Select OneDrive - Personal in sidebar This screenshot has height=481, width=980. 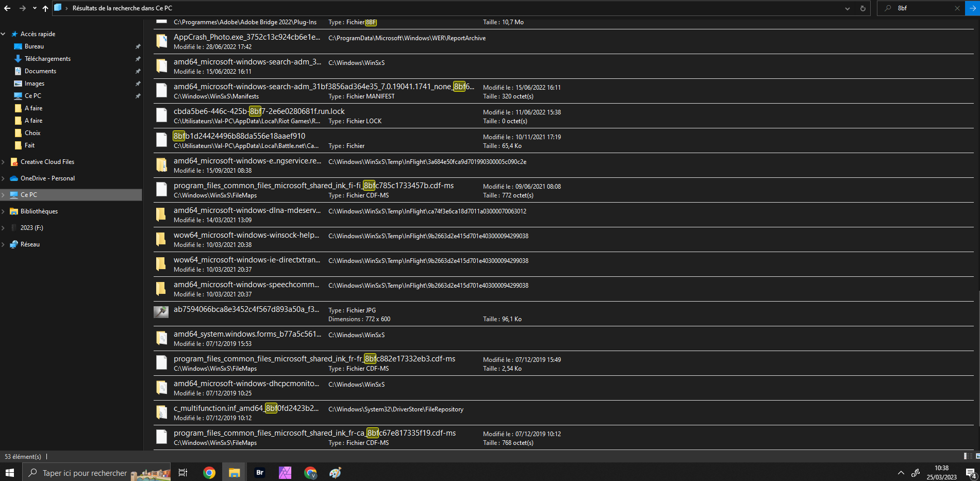click(47, 178)
